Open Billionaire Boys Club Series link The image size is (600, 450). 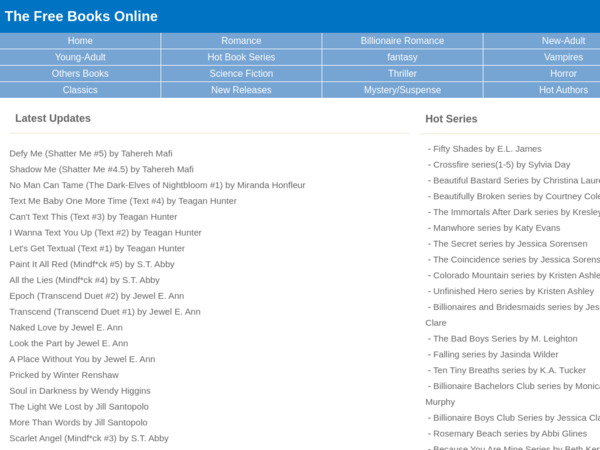516,418
